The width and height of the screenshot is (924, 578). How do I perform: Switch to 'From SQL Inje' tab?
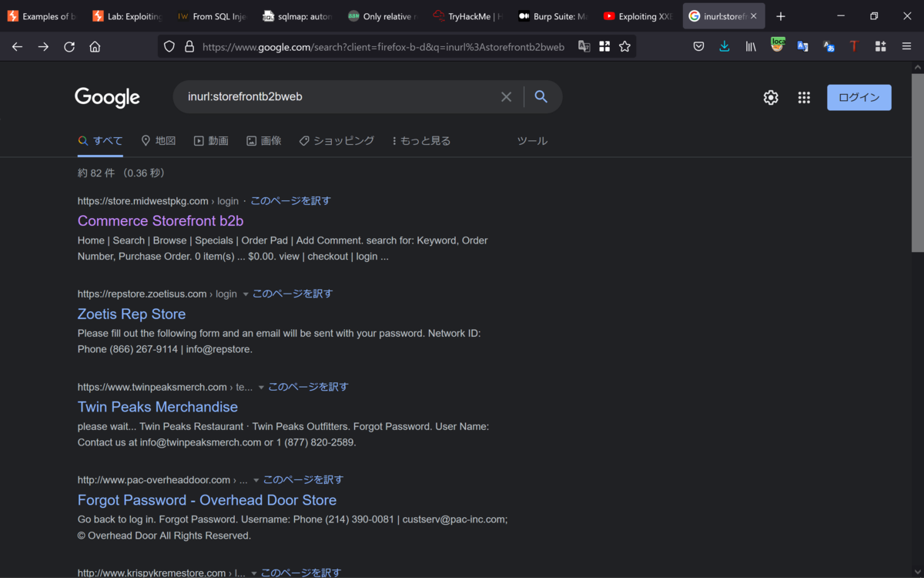pyautogui.click(x=211, y=16)
